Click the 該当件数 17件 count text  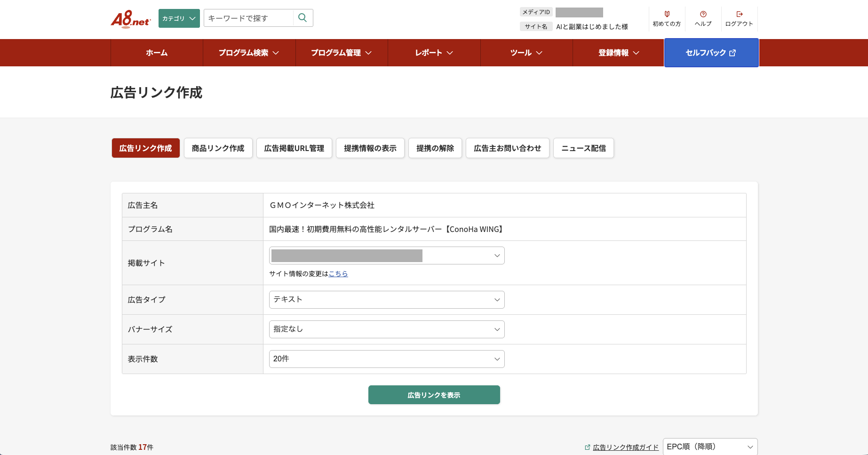coord(132,447)
